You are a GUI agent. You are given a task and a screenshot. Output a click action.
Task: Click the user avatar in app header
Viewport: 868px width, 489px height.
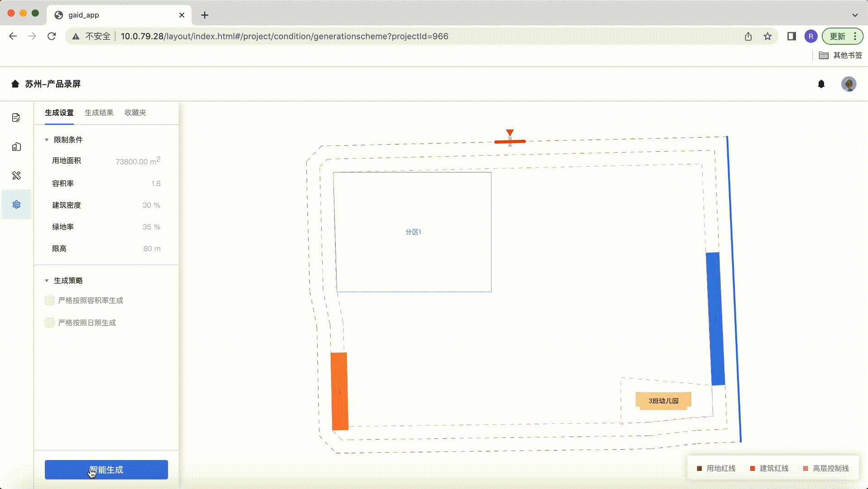848,84
